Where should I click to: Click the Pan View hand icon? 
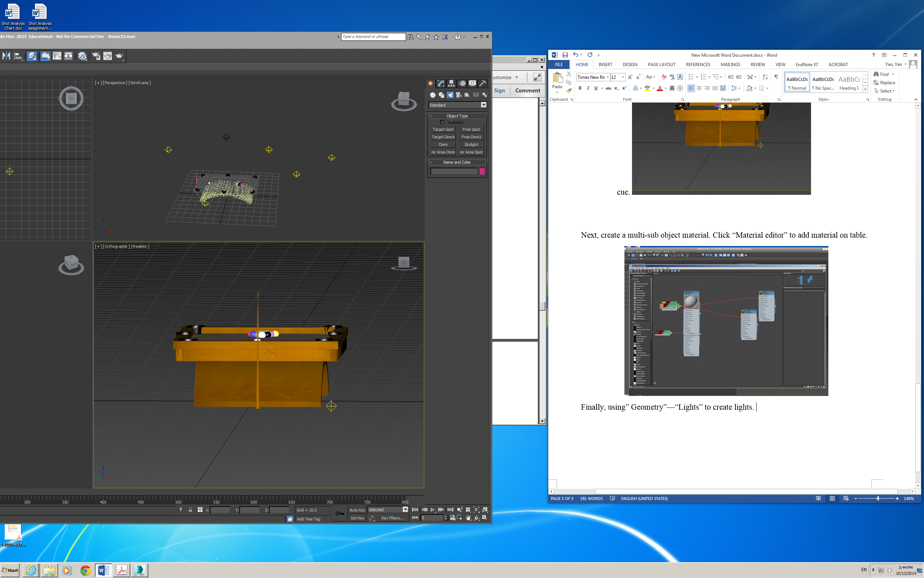click(x=468, y=518)
